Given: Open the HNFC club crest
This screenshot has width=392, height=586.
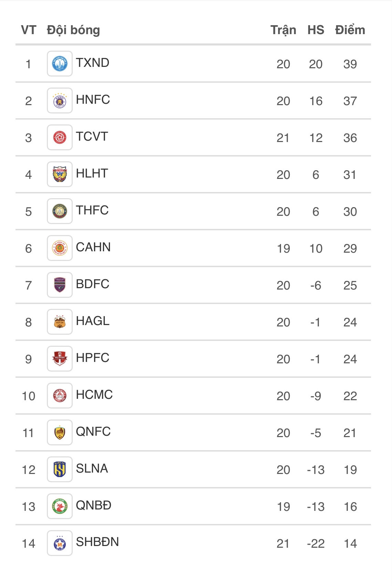Looking at the screenshot, I should coord(60,101).
